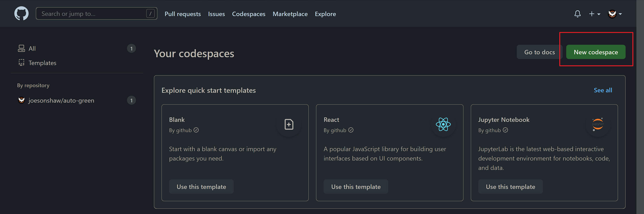
Task: Open the React template title
Action: click(x=331, y=119)
